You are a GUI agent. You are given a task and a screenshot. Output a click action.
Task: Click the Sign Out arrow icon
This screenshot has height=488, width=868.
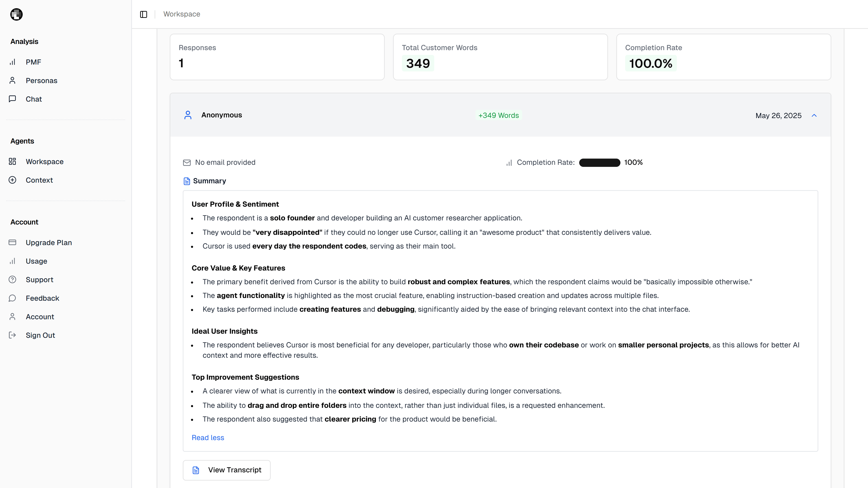tap(12, 335)
